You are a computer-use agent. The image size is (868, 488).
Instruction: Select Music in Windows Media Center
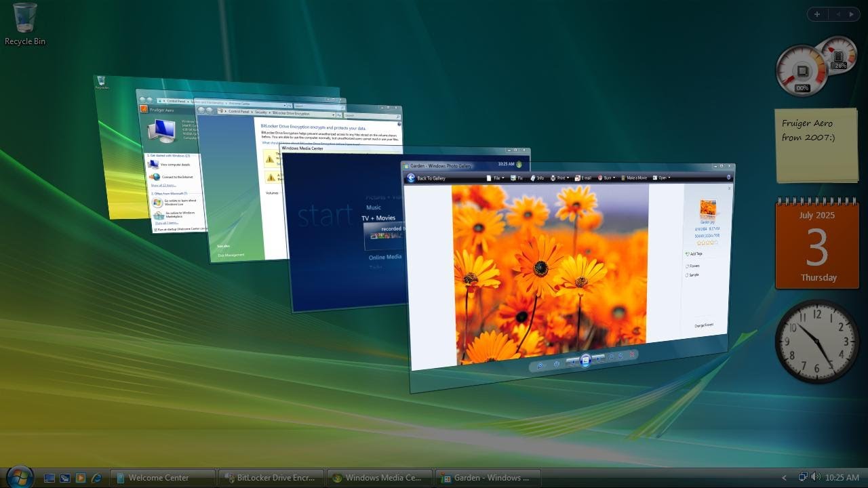(x=374, y=207)
